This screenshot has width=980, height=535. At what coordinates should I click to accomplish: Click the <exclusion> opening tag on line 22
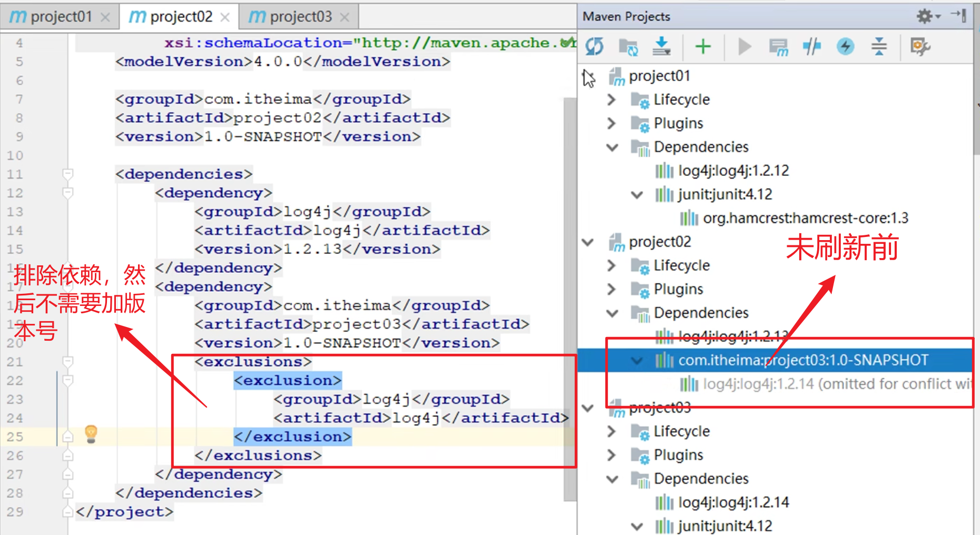[x=288, y=381]
